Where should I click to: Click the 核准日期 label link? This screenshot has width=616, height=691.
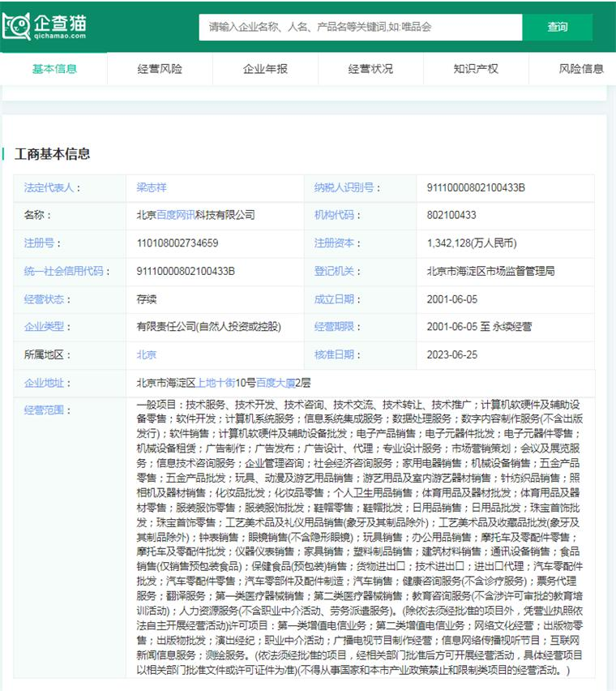pyautogui.click(x=334, y=354)
